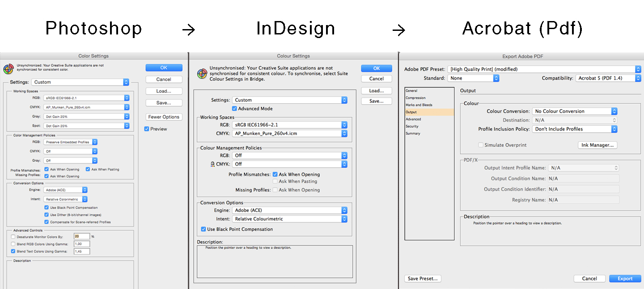Toggle Compensate for Scene-referred Profiles checkbox

(47, 222)
